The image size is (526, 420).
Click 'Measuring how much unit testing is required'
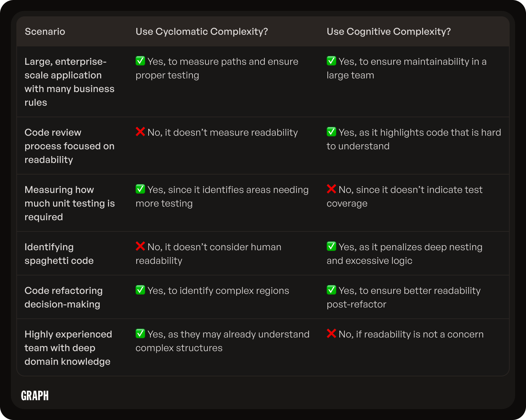69,203
